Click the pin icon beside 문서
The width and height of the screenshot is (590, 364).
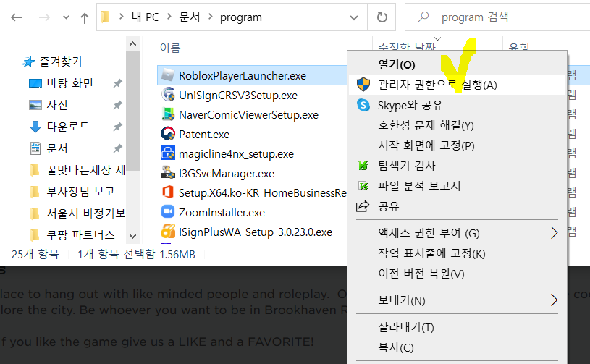pyautogui.click(x=118, y=148)
